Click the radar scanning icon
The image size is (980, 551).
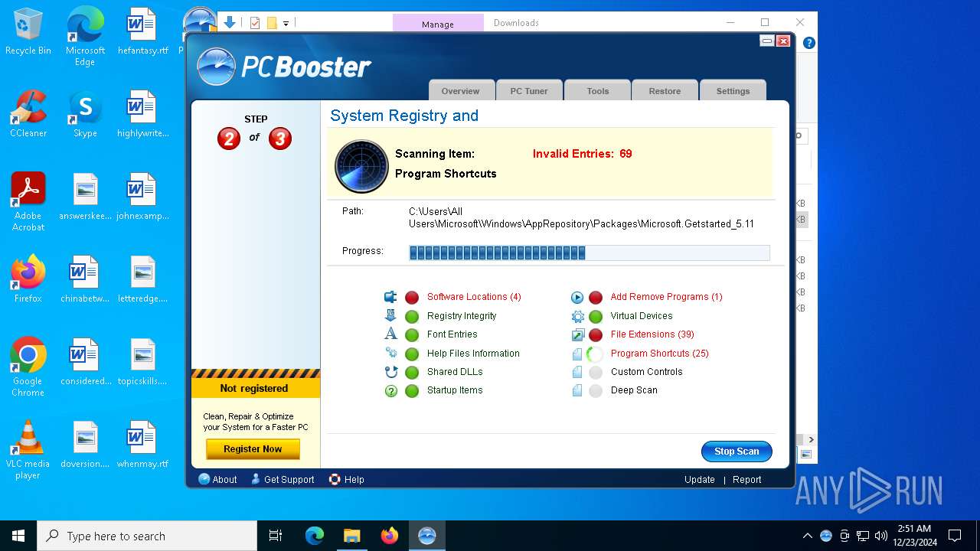point(361,166)
